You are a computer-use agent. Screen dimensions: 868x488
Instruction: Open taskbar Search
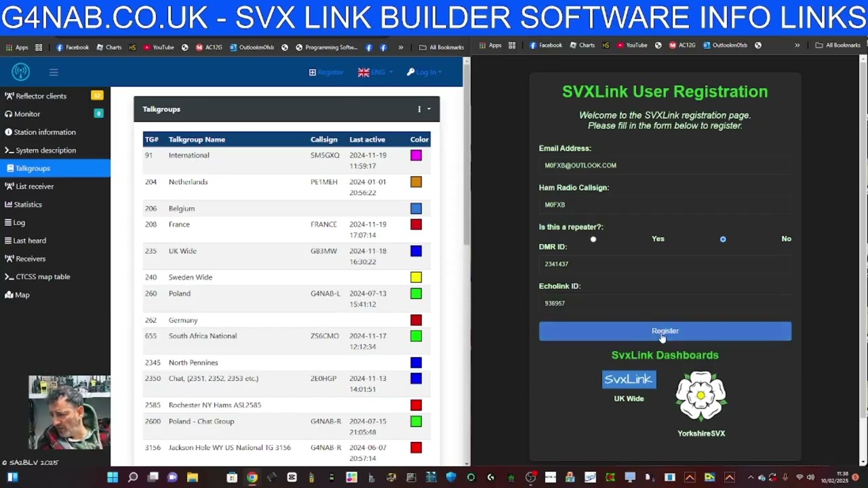point(133,477)
